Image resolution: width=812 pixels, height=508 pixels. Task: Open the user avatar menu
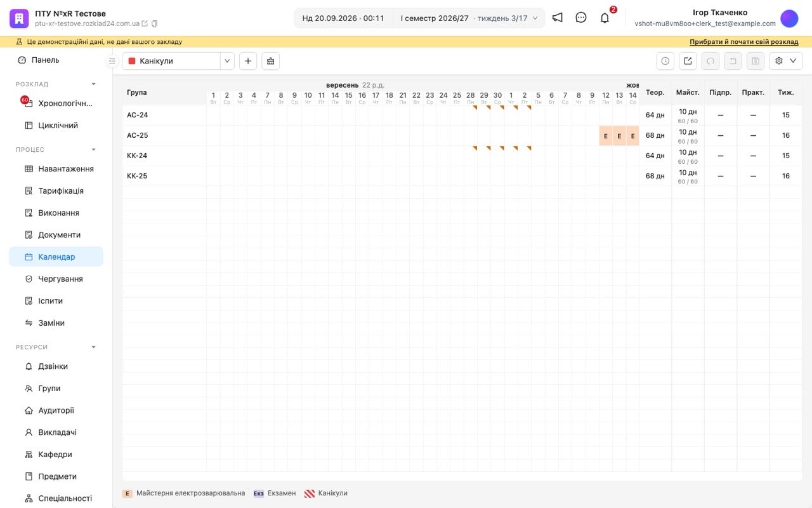point(789,18)
